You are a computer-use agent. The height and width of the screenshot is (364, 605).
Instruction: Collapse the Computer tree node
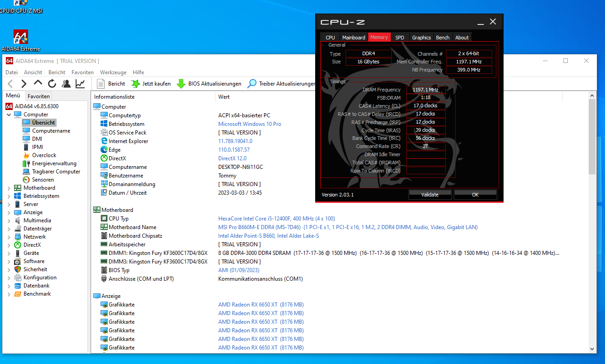[9, 115]
